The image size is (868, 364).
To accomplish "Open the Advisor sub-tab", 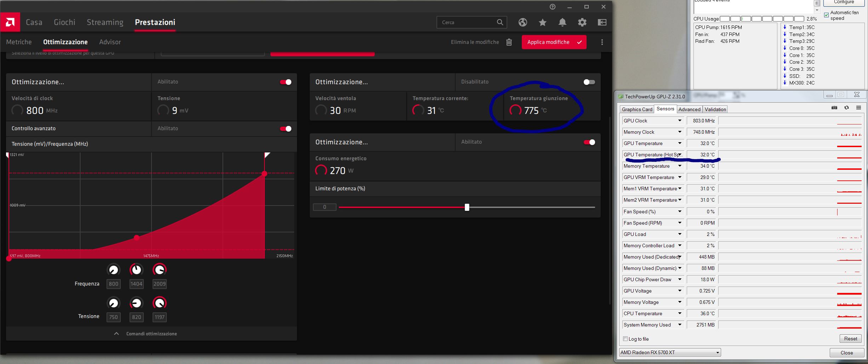I will click(110, 42).
